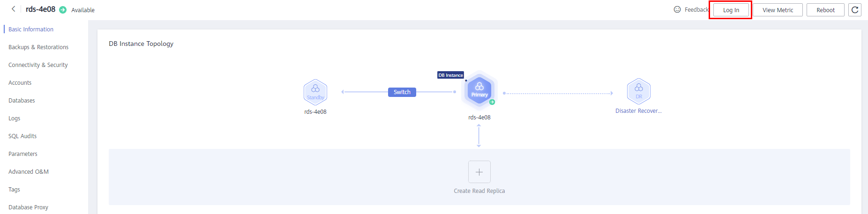Open Parameters in the sidebar

pyautogui.click(x=23, y=154)
